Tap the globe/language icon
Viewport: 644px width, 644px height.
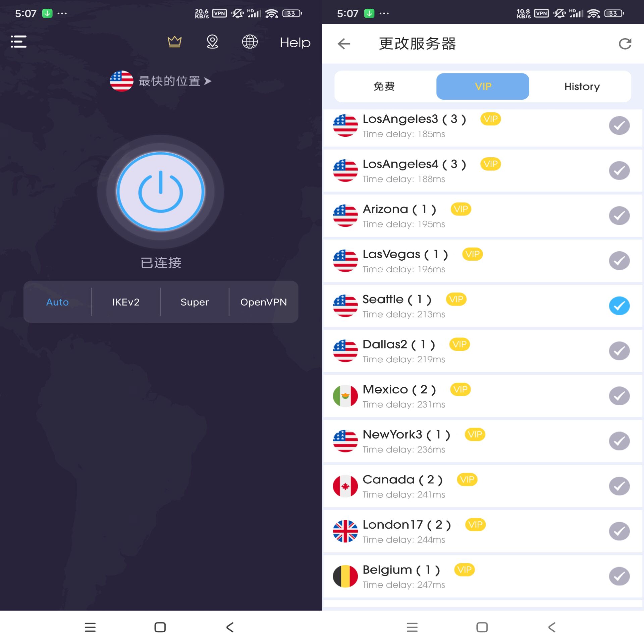coord(250,42)
